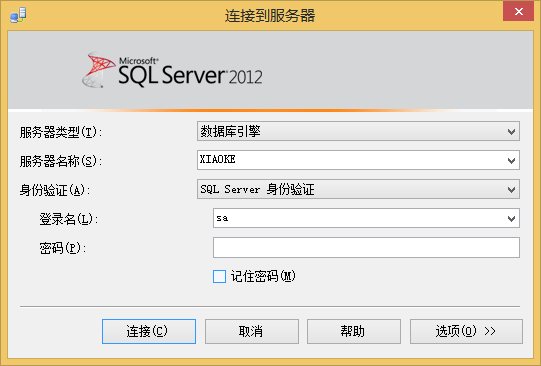
Task: Open the 登录名 dropdown arrow
Action: [x=511, y=218]
